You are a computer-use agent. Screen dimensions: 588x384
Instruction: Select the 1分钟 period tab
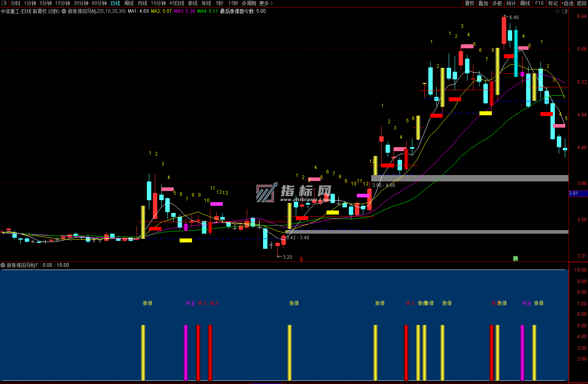click(30, 3)
